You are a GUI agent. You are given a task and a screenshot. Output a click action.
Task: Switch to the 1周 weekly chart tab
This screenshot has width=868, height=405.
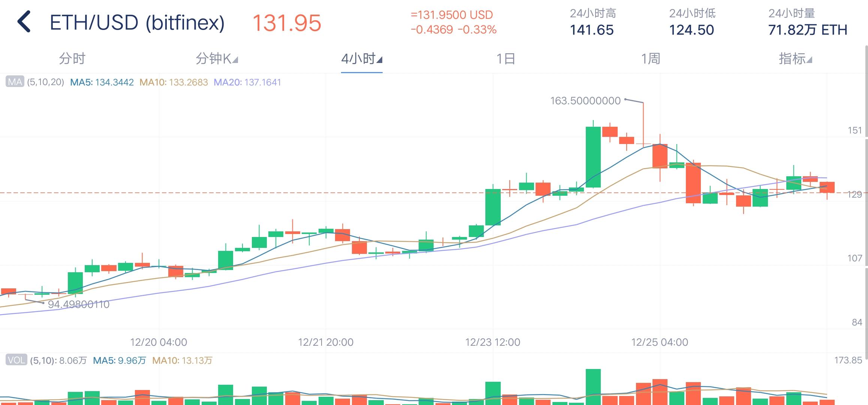tap(651, 58)
